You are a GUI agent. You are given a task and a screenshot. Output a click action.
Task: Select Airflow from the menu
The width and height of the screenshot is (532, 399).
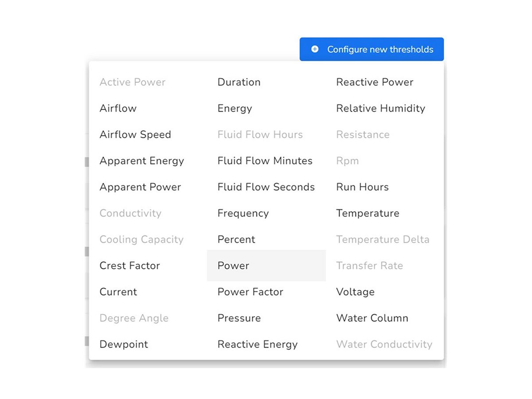(x=118, y=108)
